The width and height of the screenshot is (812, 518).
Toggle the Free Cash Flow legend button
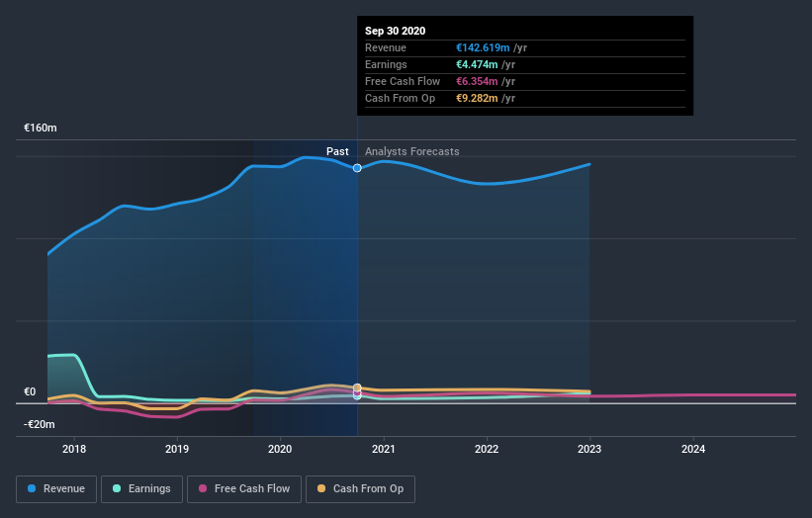point(244,489)
